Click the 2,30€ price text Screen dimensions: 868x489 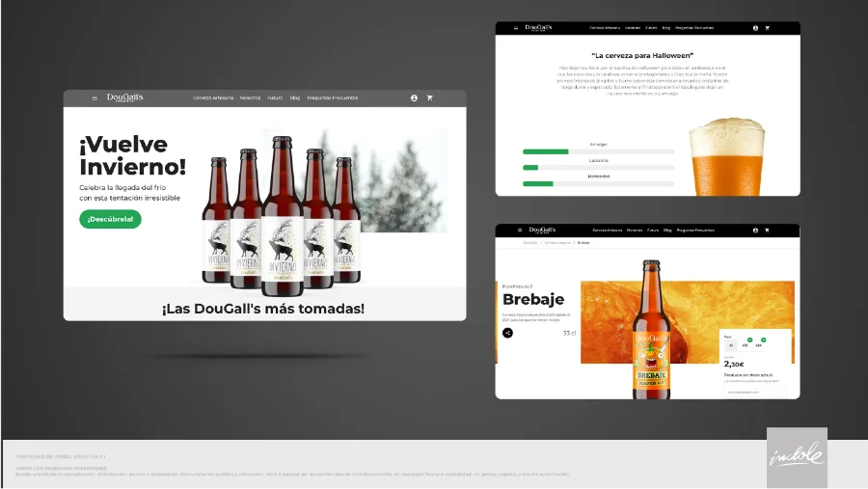click(734, 365)
